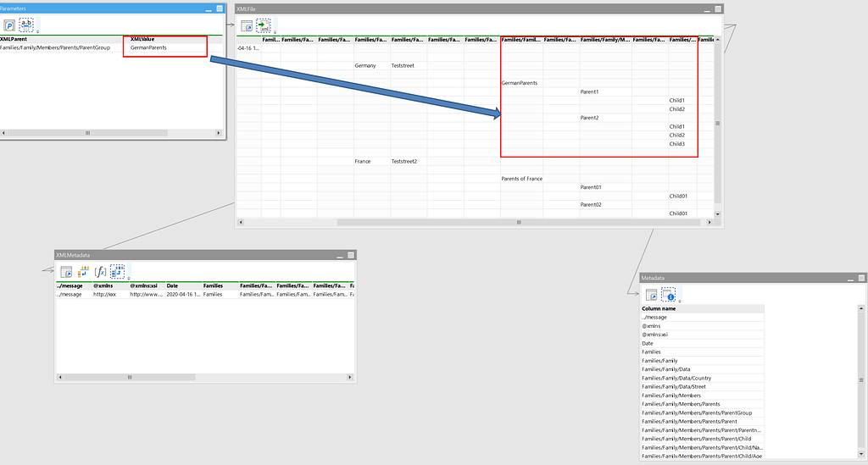Click the table info icon in Metadata toolbar

668,295
